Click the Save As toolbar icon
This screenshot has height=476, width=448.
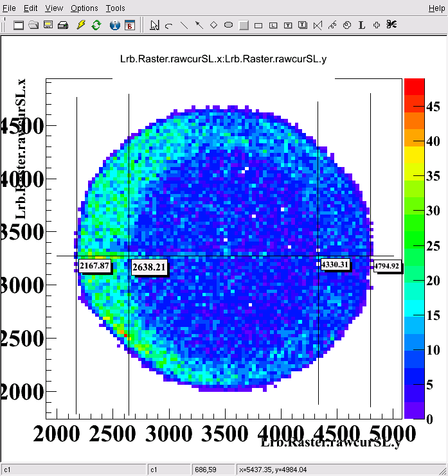(48, 25)
